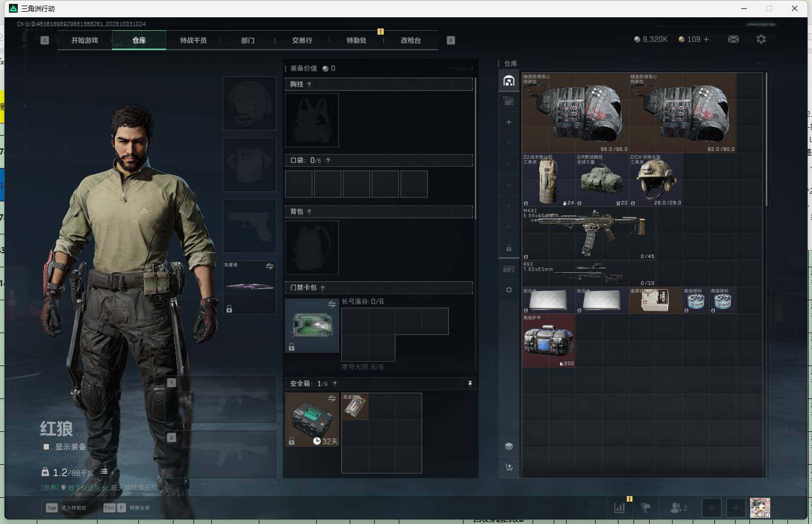Open warehouse sidebar gear settings
Image resolution: width=812 pixels, height=524 pixels.
click(509, 290)
